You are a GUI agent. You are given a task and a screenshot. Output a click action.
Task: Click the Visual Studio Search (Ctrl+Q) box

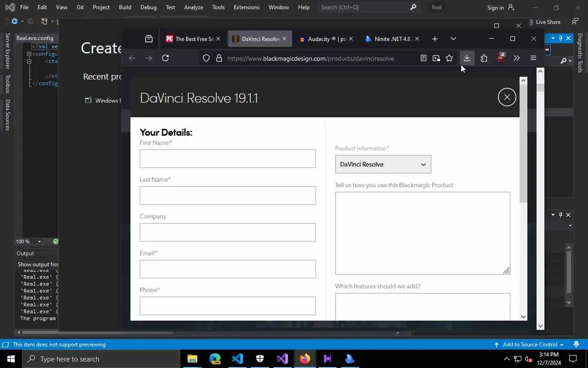(368, 7)
